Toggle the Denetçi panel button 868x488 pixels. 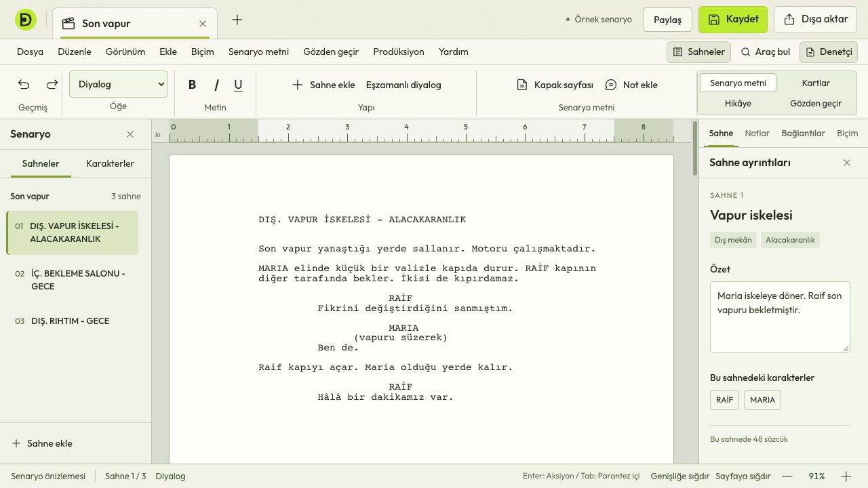(x=829, y=52)
